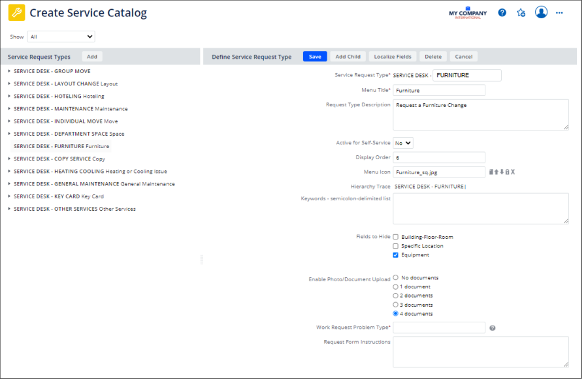
Task: Click the MY COMPANY INTERNATIONAL logo
Action: [x=468, y=12]
